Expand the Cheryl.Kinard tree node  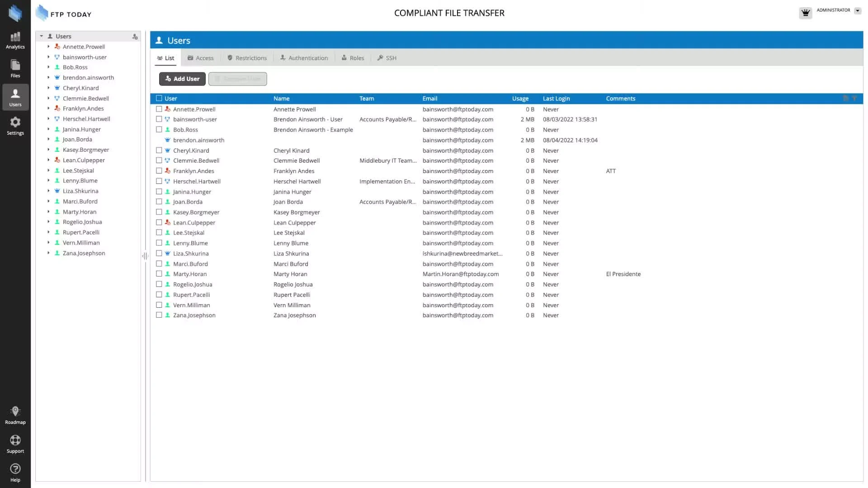48,88
